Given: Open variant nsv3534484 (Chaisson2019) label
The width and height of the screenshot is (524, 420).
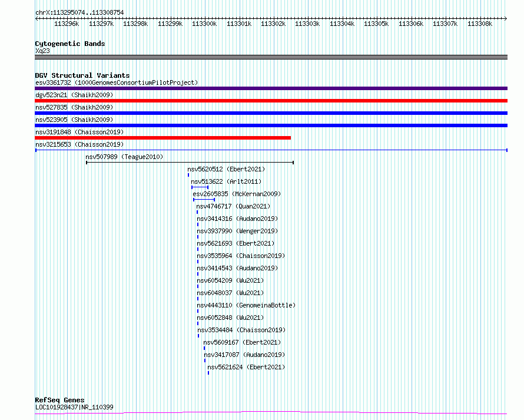Looking at the screenshot, I should [241, 330].
